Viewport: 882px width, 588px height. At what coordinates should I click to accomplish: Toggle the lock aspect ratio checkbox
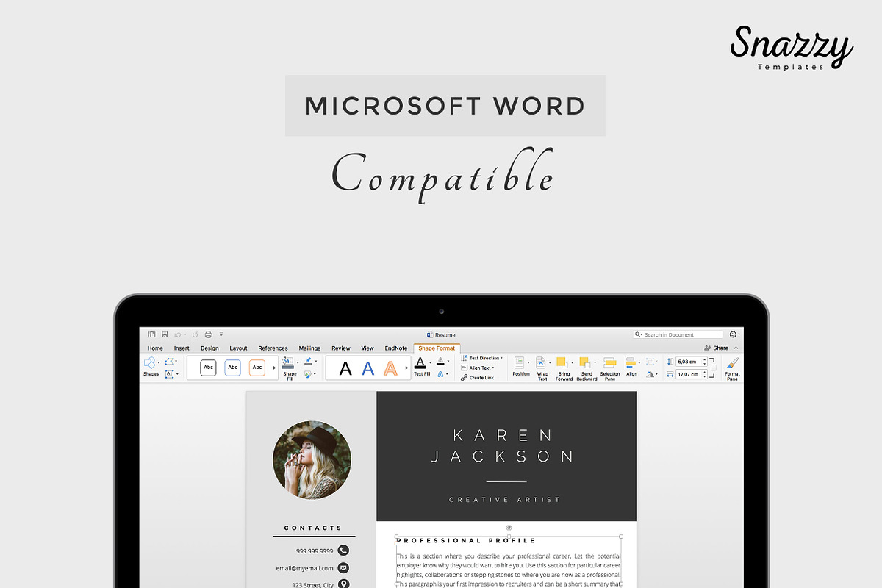(x=714, y=368)
